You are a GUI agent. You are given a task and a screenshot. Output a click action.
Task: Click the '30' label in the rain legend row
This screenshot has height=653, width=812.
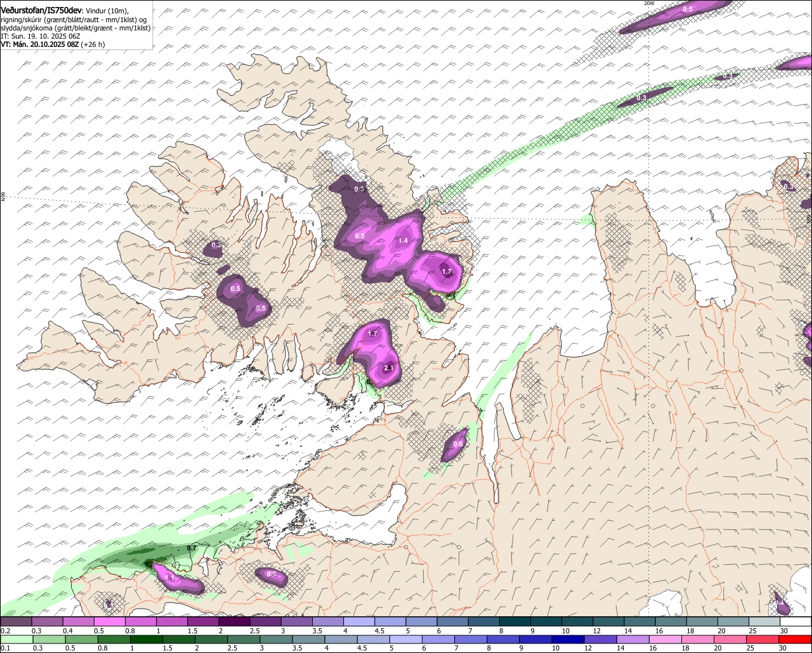[783, 648]
